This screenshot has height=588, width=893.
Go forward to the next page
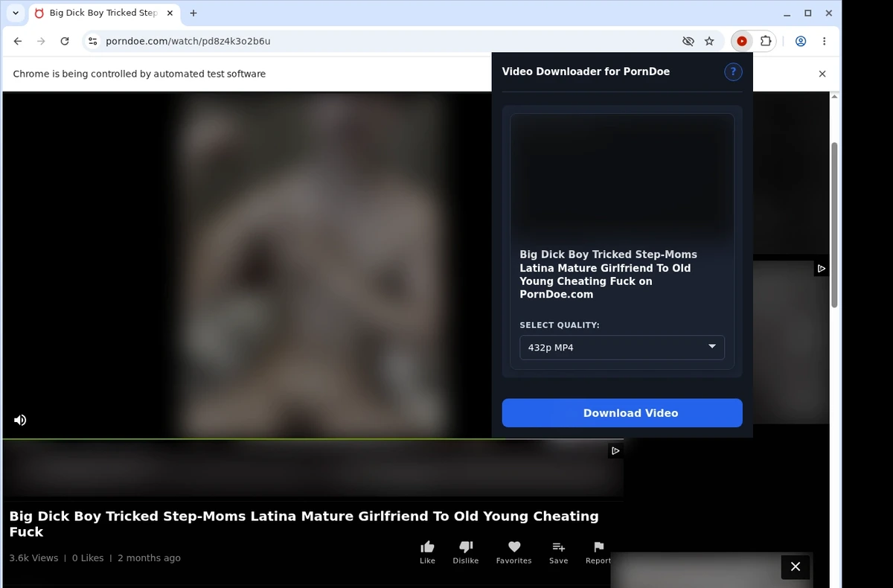pyautogui.click(x=41, y=42)
